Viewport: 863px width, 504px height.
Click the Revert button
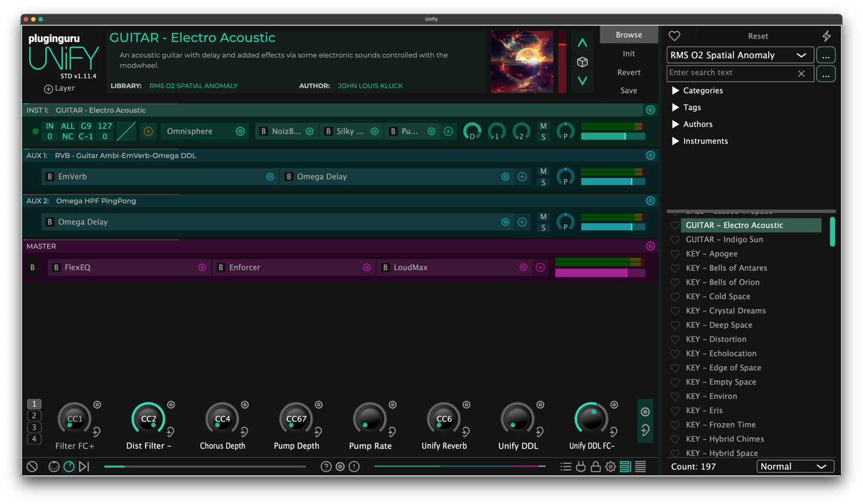(x=629, y=72)
